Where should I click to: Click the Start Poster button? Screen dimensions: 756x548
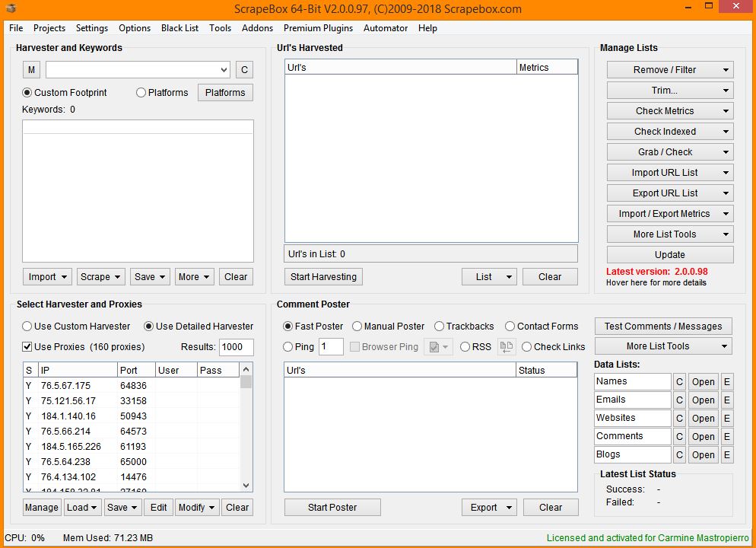point(332,508)
